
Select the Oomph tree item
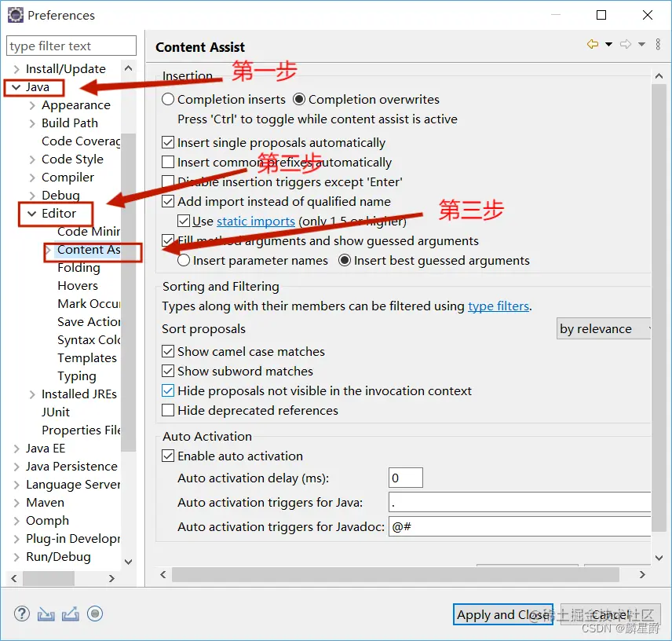tap(48, 521)
